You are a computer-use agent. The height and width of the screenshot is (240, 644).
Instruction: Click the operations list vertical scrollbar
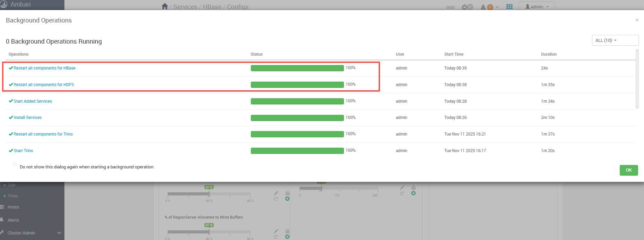point(637,79)
